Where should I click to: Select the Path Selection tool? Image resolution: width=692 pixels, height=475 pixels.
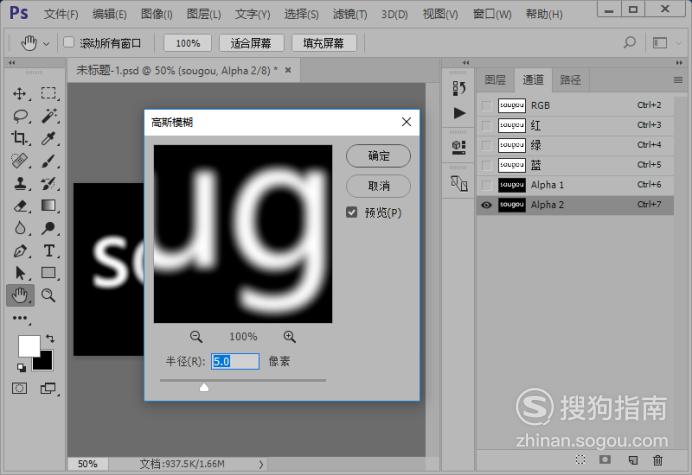click(x=20, y=273)
